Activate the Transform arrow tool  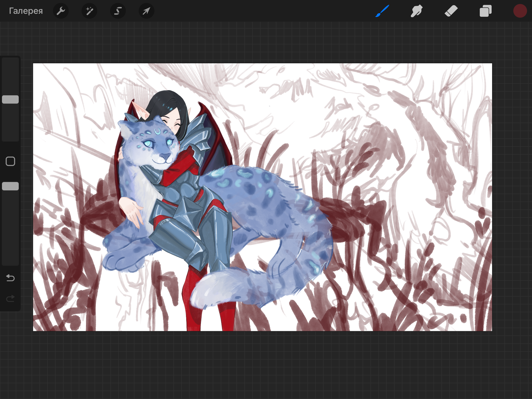(147, 11)
